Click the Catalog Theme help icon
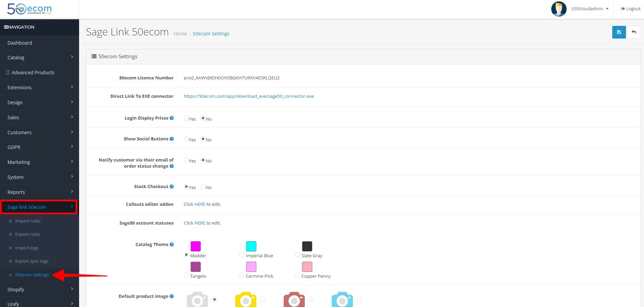This screenshot has height=307, width=644. point(171,245)
